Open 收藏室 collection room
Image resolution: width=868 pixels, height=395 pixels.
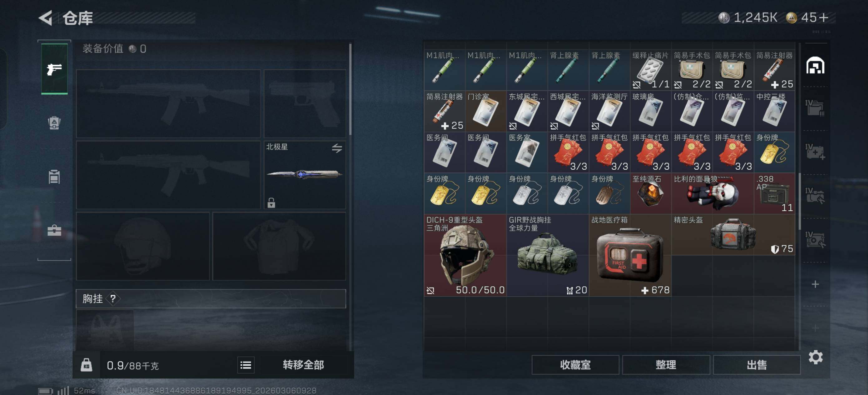(575, 365)
